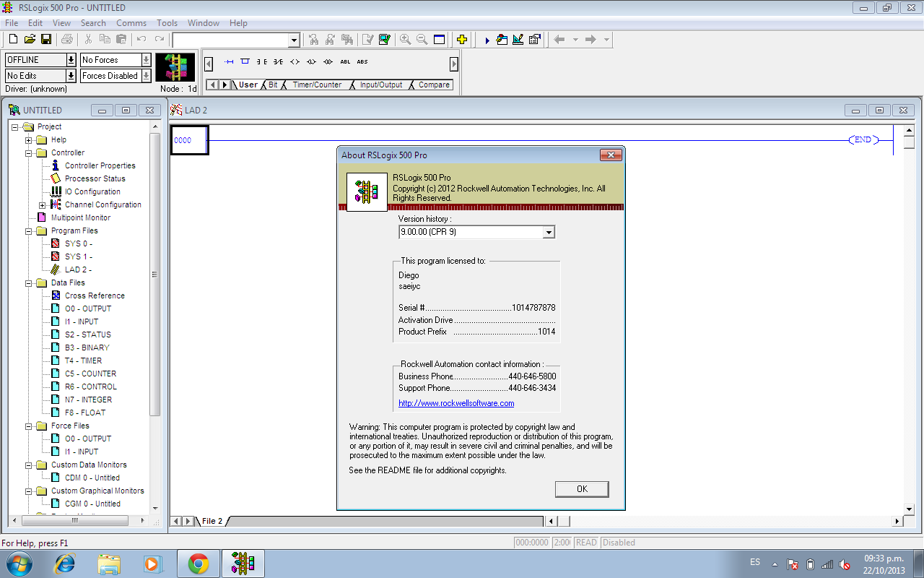924x578 pixels.
Task: Insert a branch instruction icon
Action: click(245, 62)
